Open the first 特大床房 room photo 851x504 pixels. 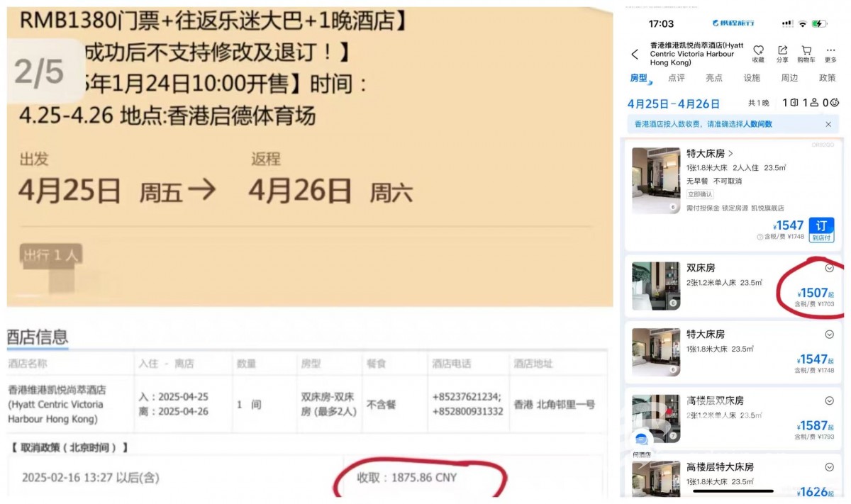pos(656,181)
